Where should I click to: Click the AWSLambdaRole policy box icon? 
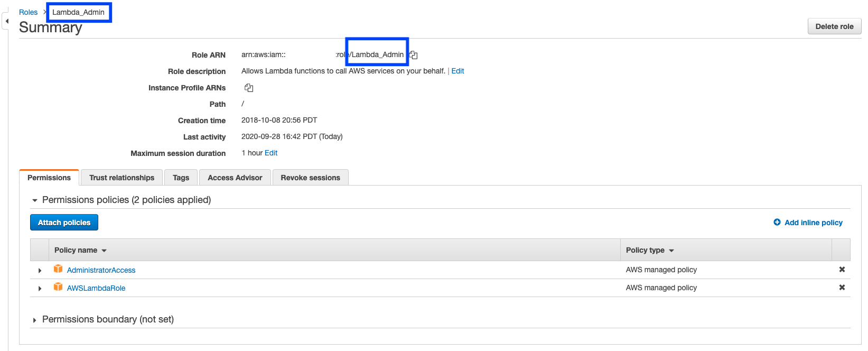tap(58, 287)
